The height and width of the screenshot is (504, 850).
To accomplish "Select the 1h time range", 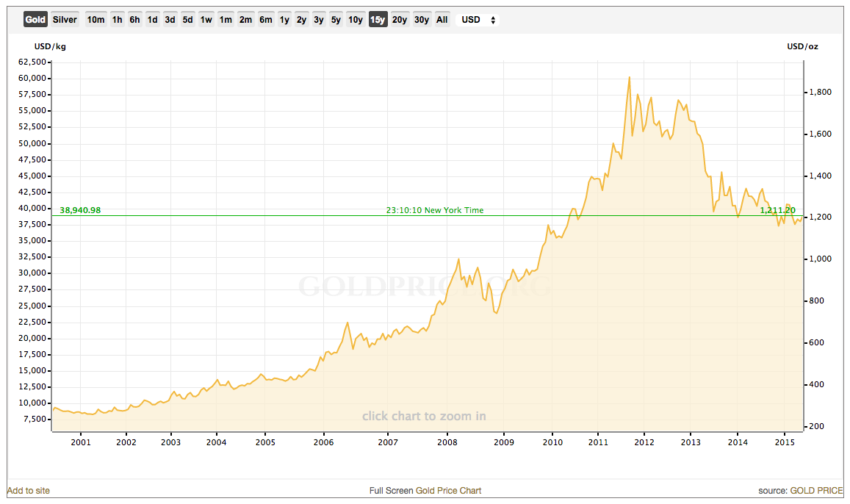I will coord(117,20).
